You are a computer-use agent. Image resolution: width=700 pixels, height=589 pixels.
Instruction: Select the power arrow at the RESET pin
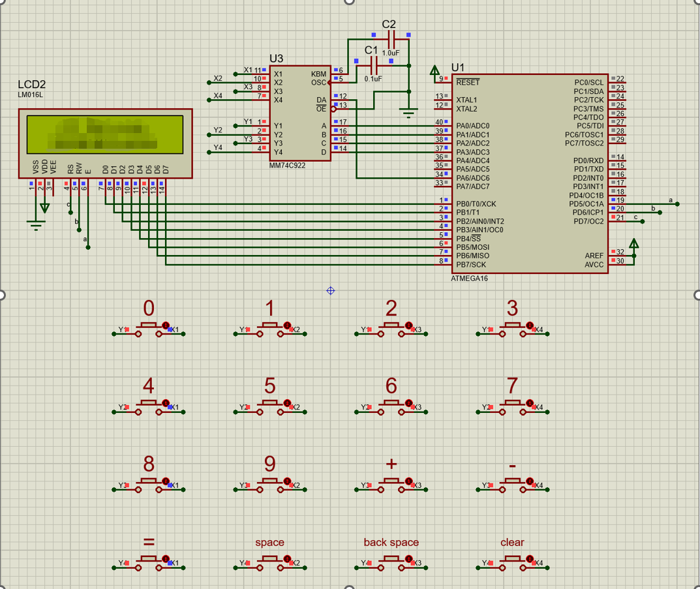click(x=434, y=71)
